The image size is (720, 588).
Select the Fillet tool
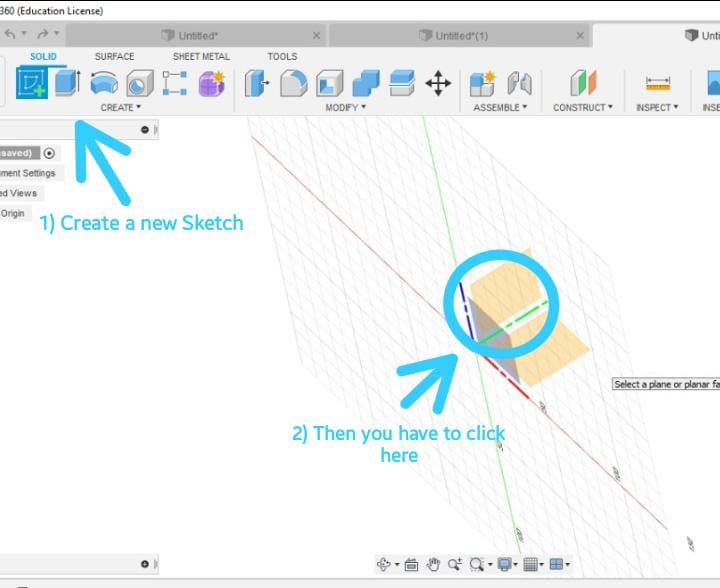tap(293, 83)
